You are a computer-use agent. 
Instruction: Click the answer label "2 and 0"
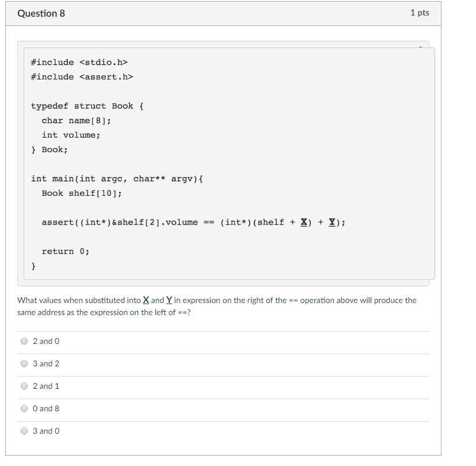coord(46,341)
